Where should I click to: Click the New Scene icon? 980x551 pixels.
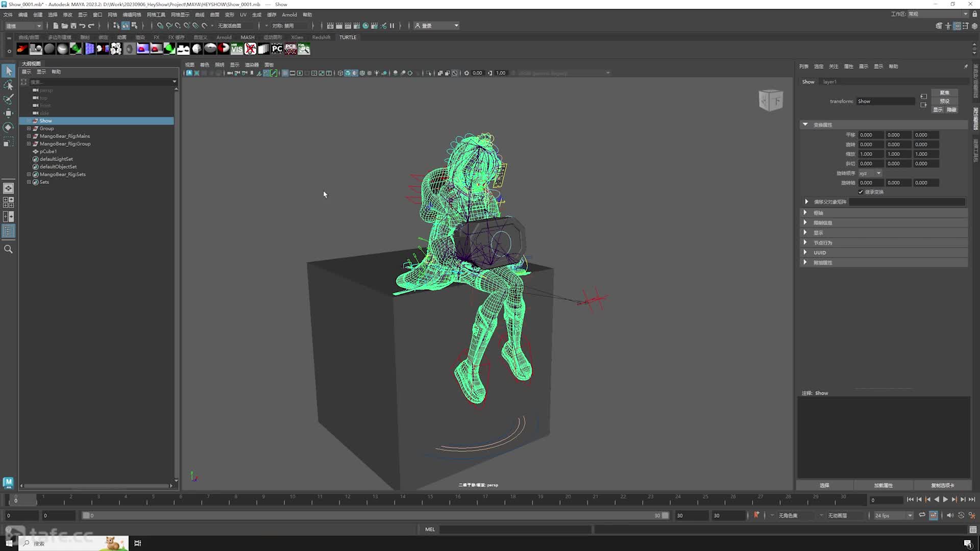56,26
